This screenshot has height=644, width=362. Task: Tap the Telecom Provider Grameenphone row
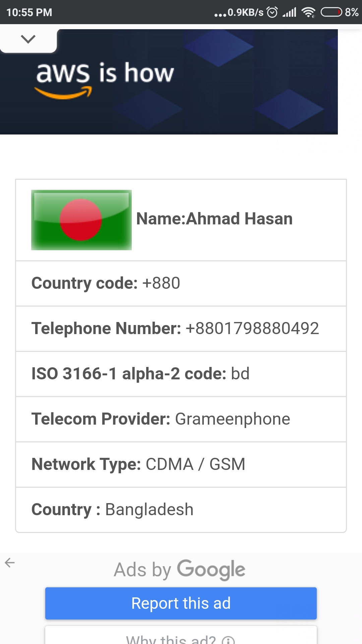coord(181,419)
